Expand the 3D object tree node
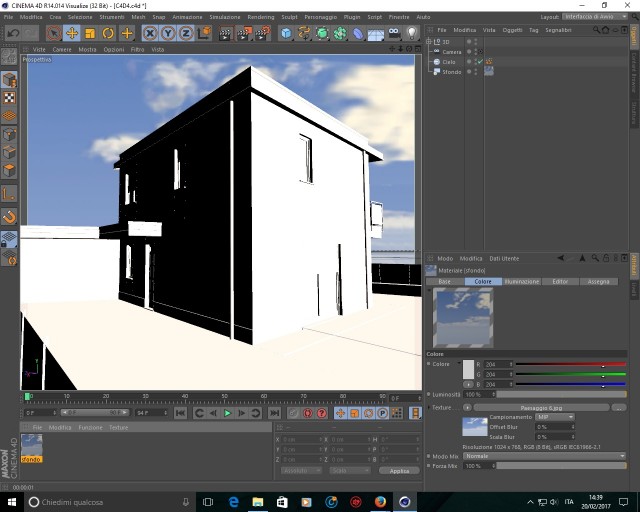This screenshot has height=512, width=640. pos(429,42)
